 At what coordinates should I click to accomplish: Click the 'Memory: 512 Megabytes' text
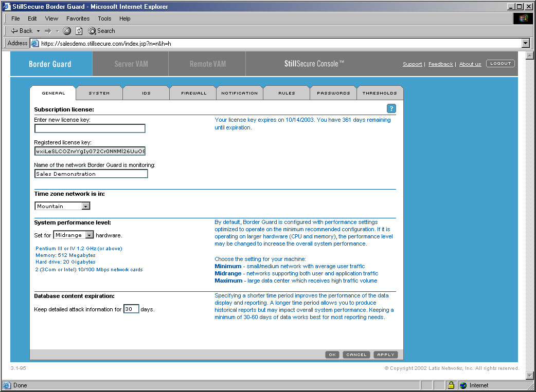click(x=66, y=255)
